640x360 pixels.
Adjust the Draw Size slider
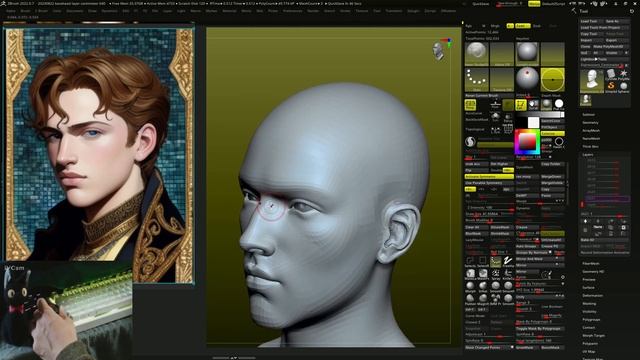click(x=489, y=214)
